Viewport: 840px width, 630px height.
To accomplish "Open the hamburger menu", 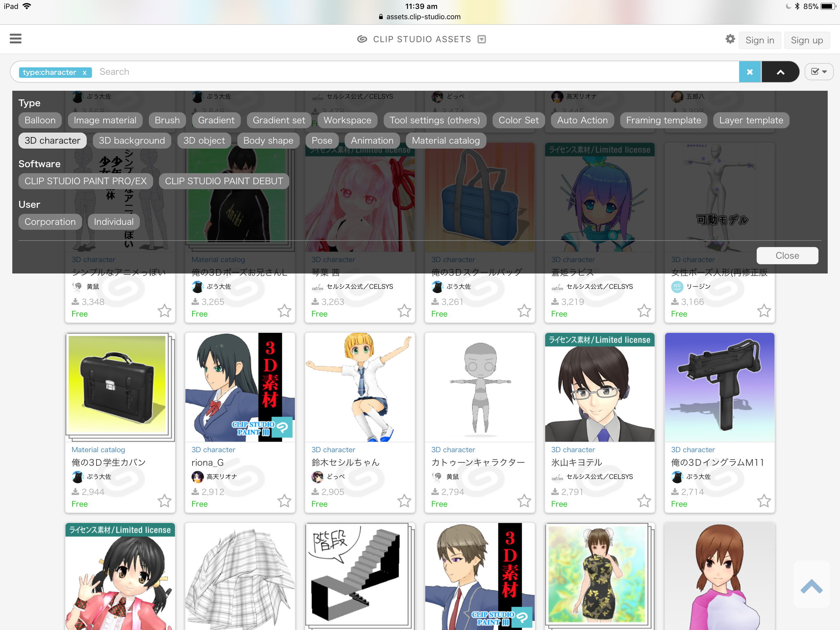I will click(15, 38).
